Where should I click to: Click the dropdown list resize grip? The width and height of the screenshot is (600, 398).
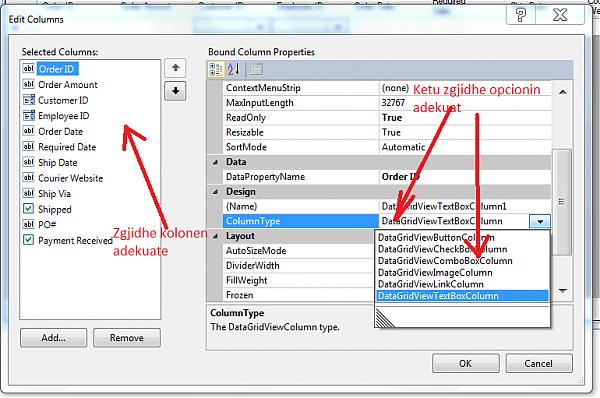(x=385, y=319)
